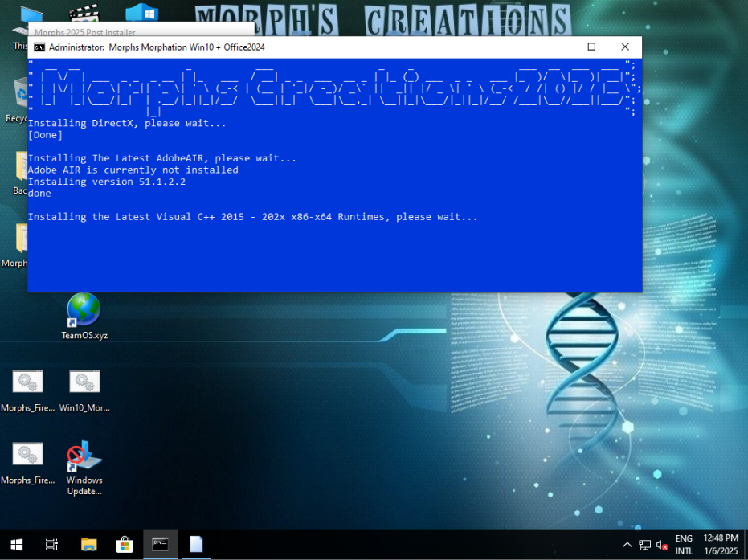Click the Administrator: Morphs Morphation window title

coord(157,47)
